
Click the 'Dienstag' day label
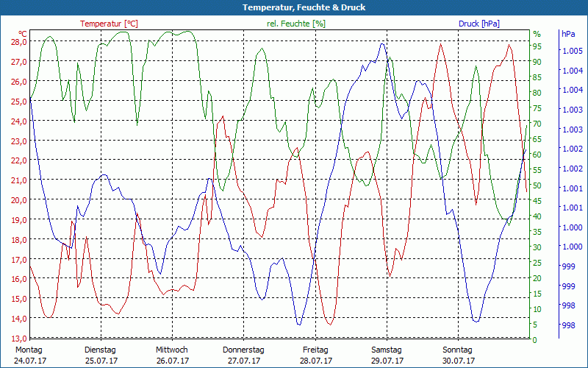pyautogui.click(x=100, y=350)
